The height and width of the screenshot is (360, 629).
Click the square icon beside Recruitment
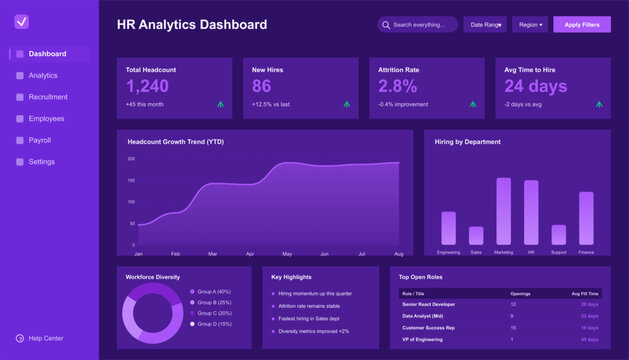coord(20,97)
